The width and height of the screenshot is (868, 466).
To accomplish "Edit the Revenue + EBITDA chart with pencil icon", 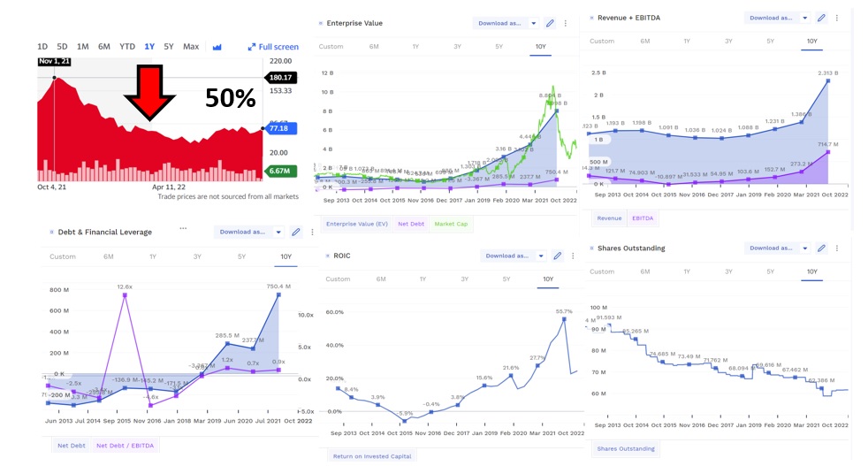I will pos(821,18).
